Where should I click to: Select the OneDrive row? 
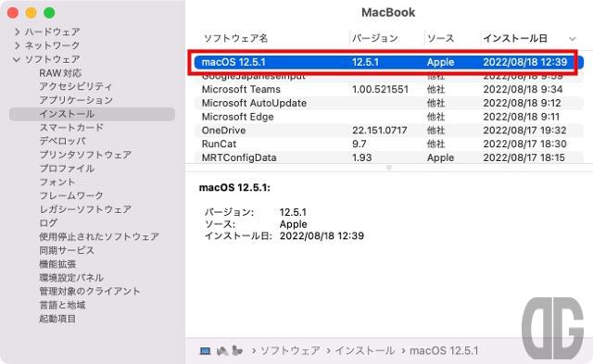pyautogui.click(x=389, y=130)
